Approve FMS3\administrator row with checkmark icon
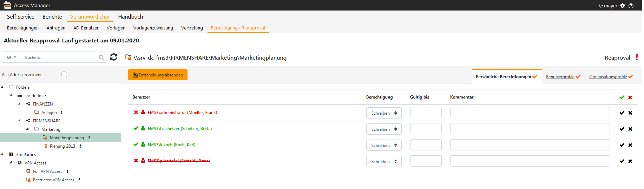 click(x=622, y=113)
